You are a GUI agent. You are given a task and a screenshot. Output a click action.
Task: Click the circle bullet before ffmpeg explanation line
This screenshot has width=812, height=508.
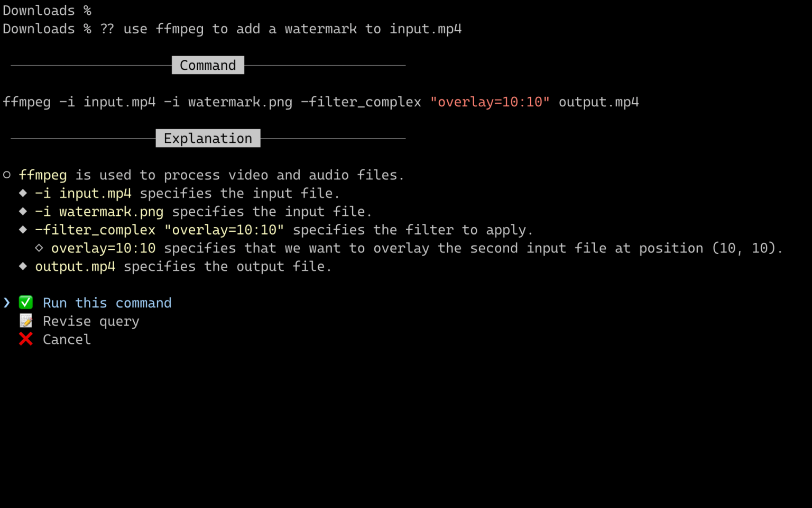[7, 175]
